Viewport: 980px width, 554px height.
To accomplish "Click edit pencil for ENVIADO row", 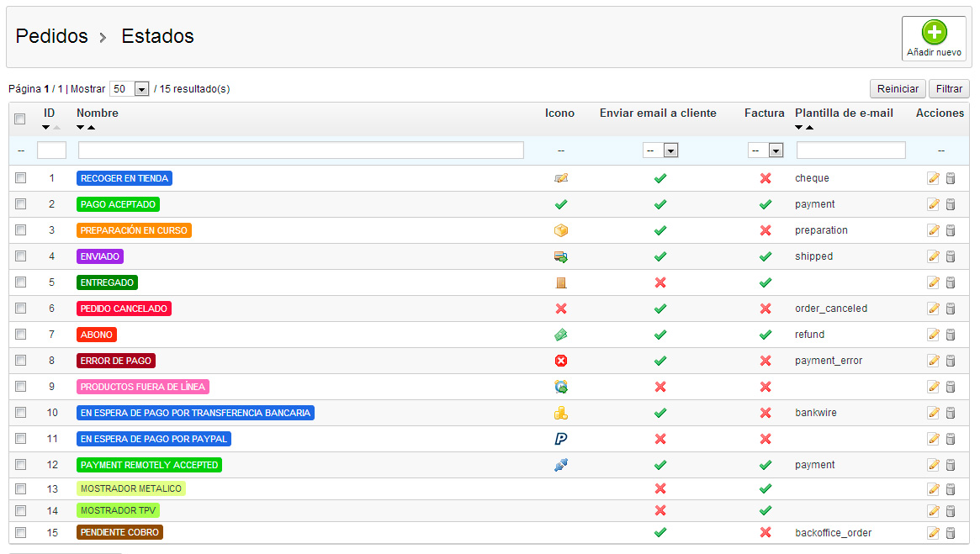I will pyautogui.click(x=933, y=256).
